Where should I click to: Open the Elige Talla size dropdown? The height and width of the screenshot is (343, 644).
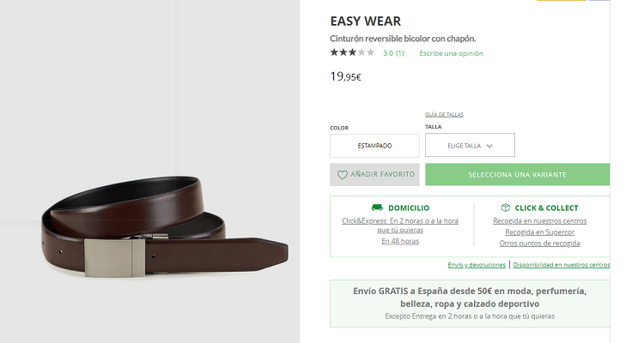(x=470, y=146)
